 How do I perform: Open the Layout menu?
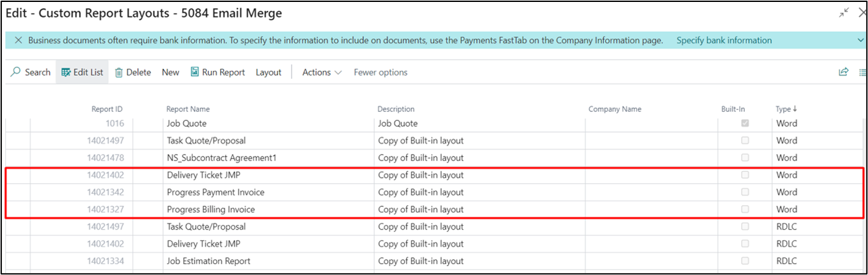click(268, 72)
